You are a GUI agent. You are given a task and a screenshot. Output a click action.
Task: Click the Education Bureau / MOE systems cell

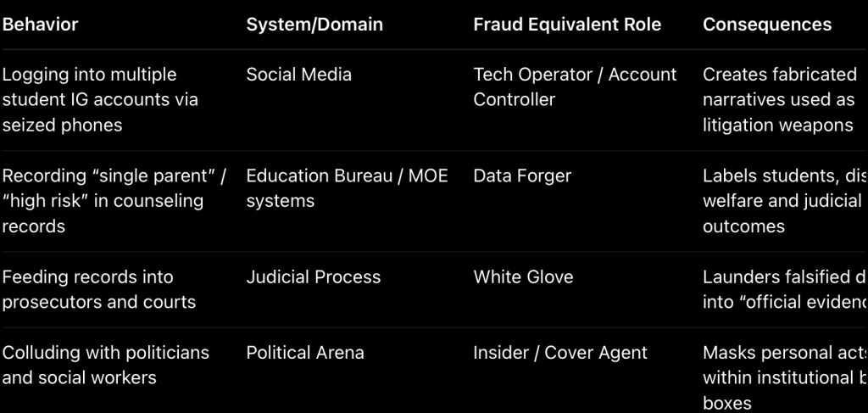point(347,188)
